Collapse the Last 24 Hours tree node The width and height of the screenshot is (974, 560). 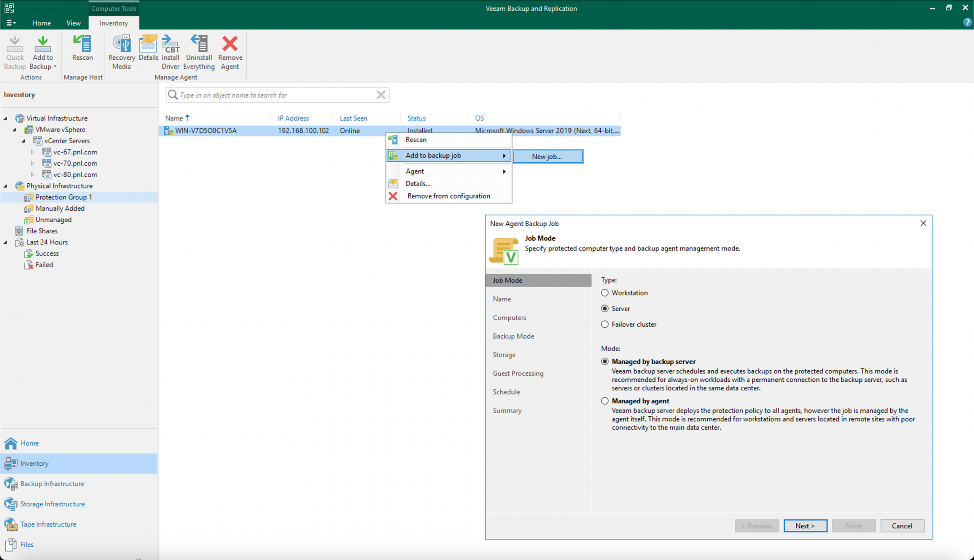pos(5,242)
